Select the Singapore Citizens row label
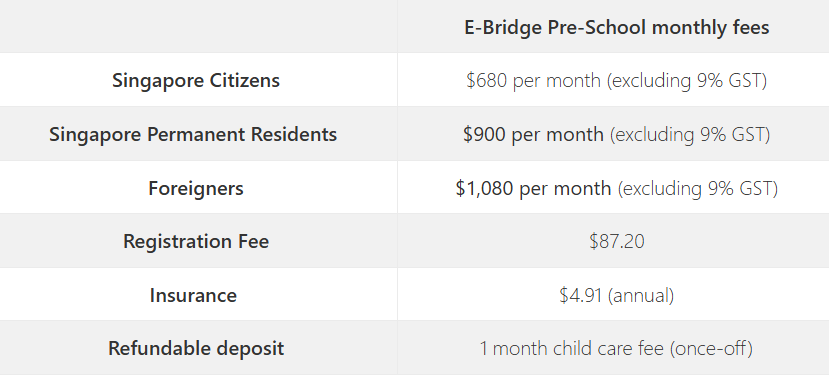Image resolution: width=829 pixels, height=375 pixels. point(196,81)
